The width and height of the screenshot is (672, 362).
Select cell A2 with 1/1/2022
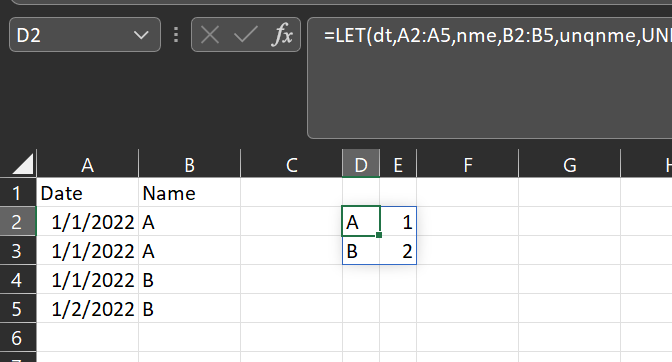pos(87,221)
